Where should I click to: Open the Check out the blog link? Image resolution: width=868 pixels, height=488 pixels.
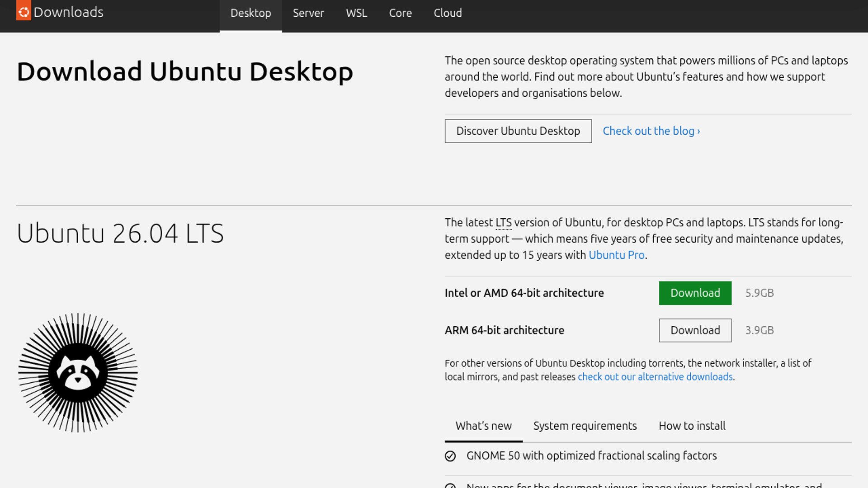651,131
